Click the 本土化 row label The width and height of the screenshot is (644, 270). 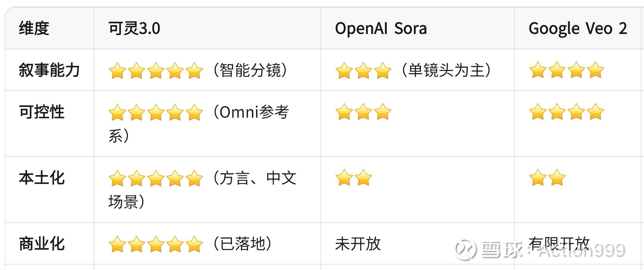(x=42, y=178)
